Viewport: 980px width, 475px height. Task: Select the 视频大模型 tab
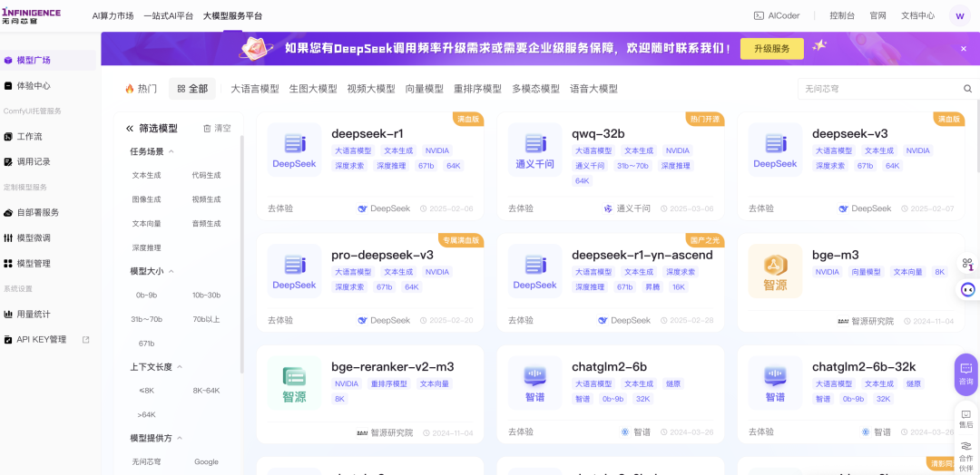point(371,89)
